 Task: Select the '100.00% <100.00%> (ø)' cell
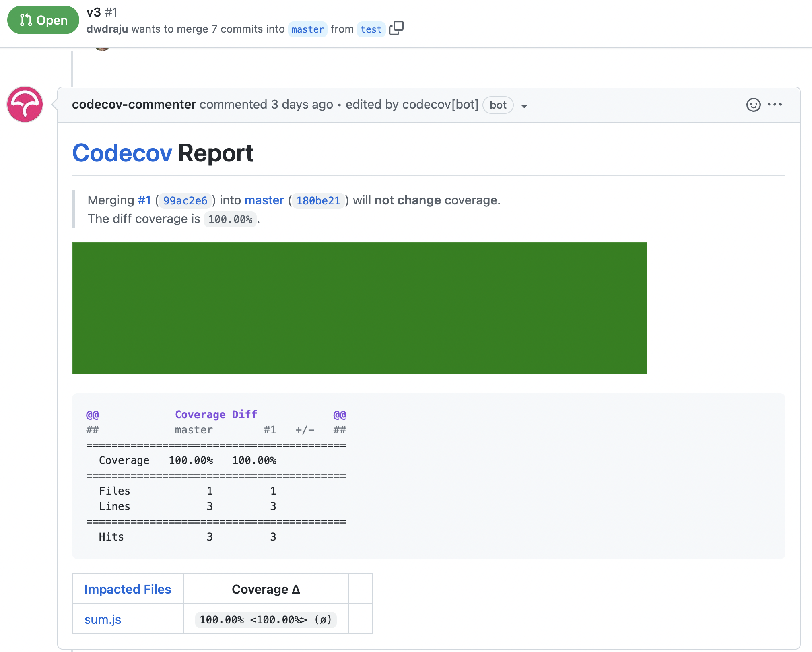266,619
